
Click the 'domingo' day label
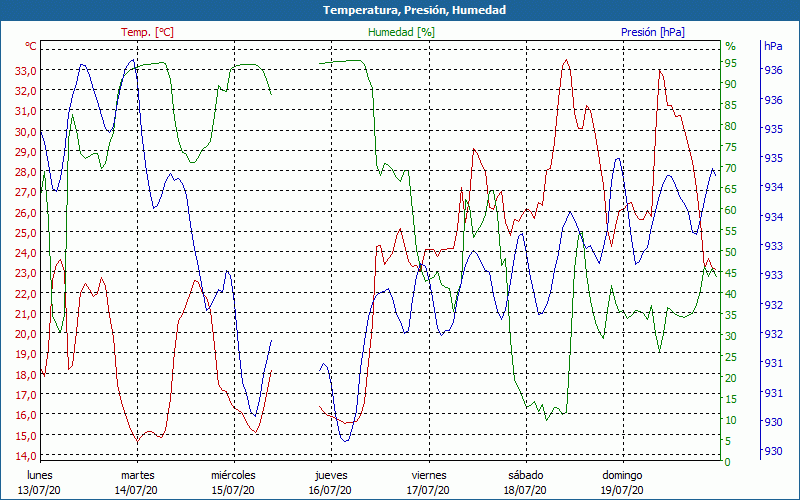(x=622, y=476)
